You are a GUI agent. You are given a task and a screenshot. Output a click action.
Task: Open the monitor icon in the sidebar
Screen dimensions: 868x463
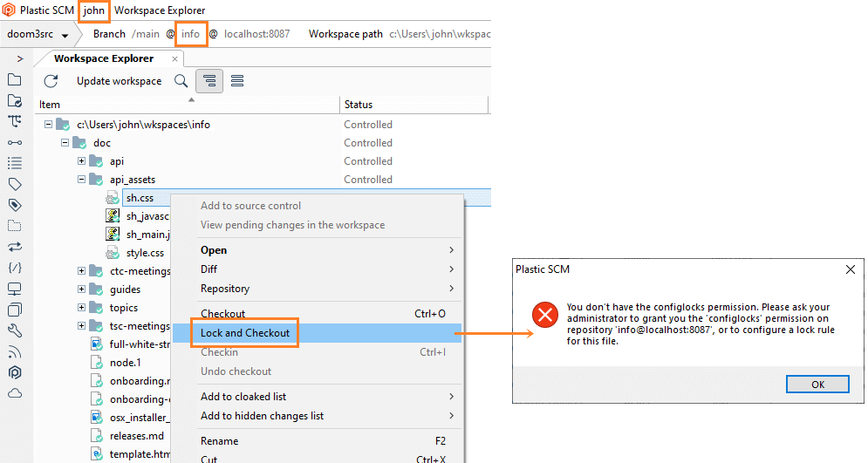click(14, 289)
